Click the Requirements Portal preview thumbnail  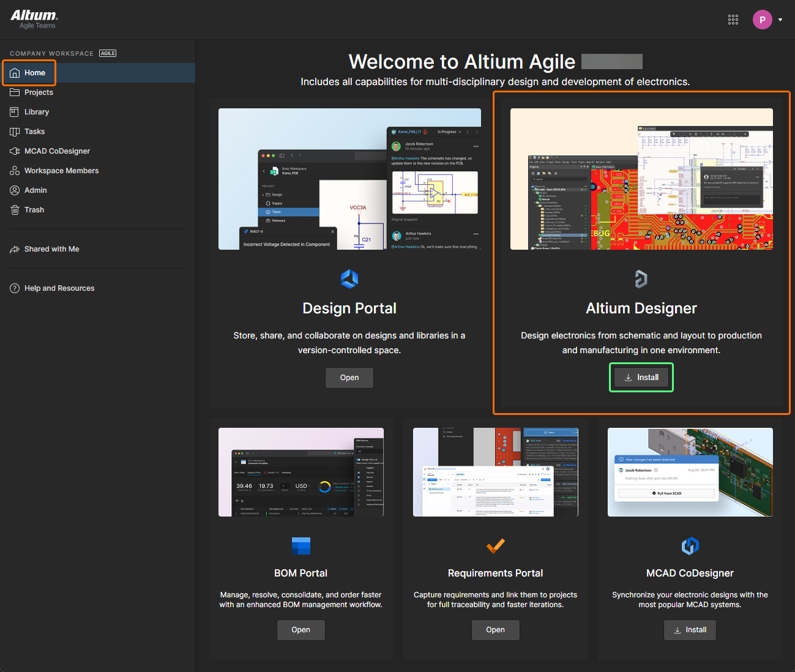pos(496,472)
